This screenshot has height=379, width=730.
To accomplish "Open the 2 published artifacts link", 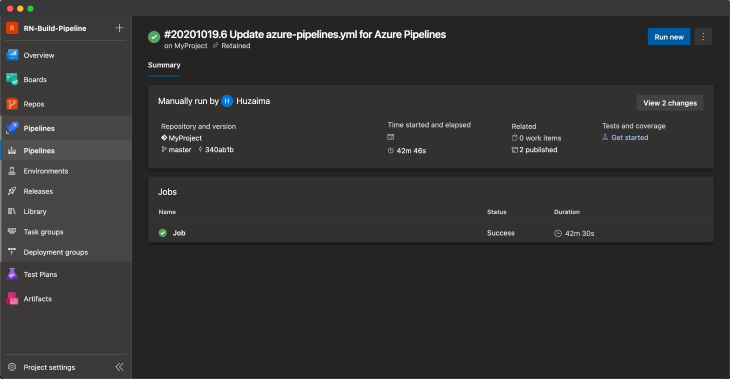I will click(538, 149).
